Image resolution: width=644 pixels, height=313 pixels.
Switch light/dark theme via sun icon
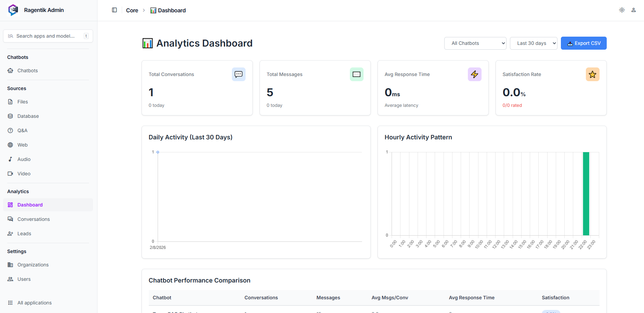click(622, 10)
